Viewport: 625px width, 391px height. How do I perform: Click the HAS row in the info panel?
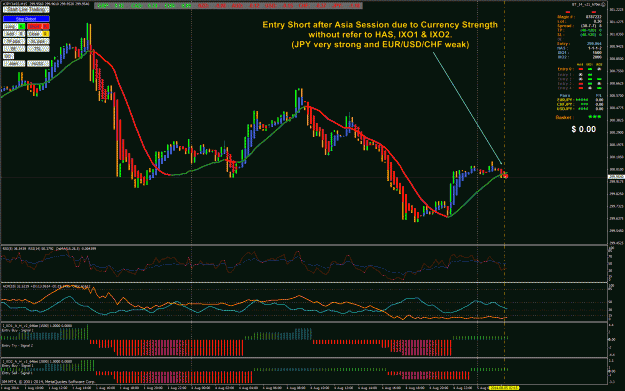click(580, 48)
